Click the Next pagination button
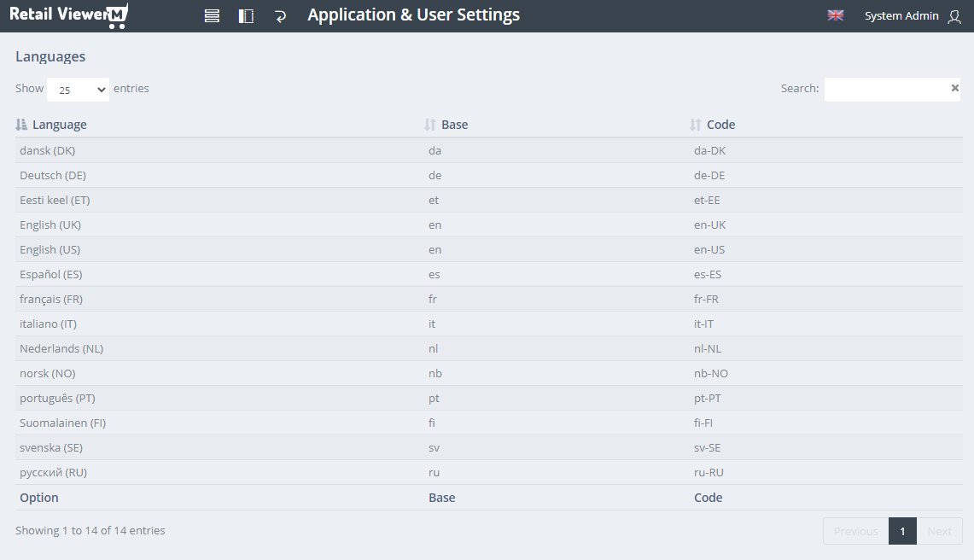 point(939,531)
